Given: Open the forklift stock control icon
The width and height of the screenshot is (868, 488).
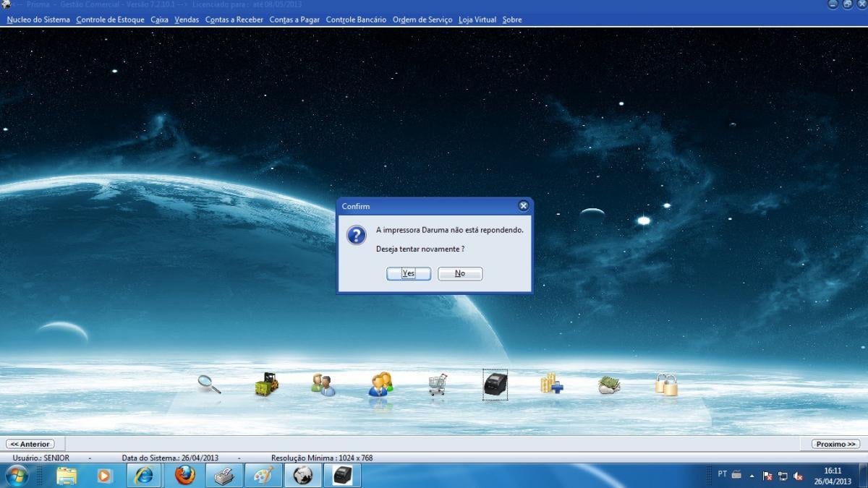Looking at the screenshot, I should (267, 384).
